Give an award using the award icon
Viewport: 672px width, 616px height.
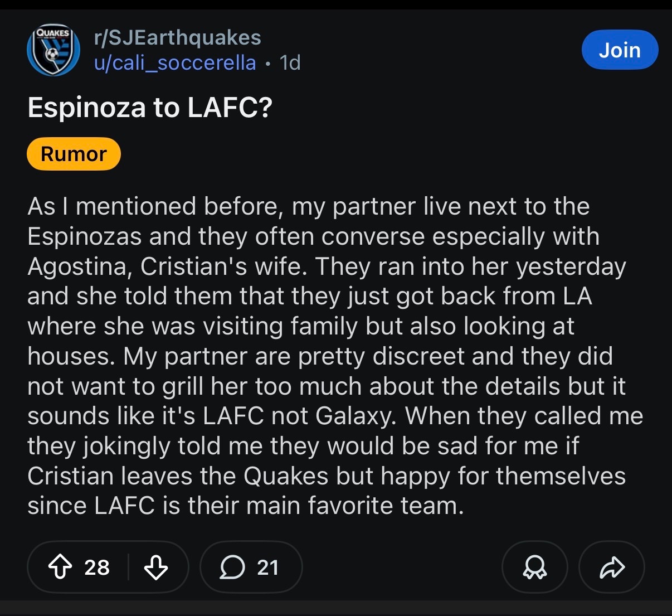tap(534, 568)
